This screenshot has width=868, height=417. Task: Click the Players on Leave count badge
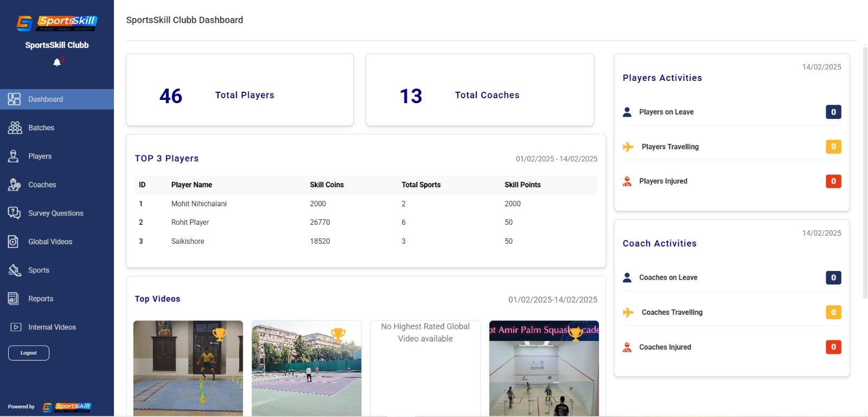(x=833, y=112)
